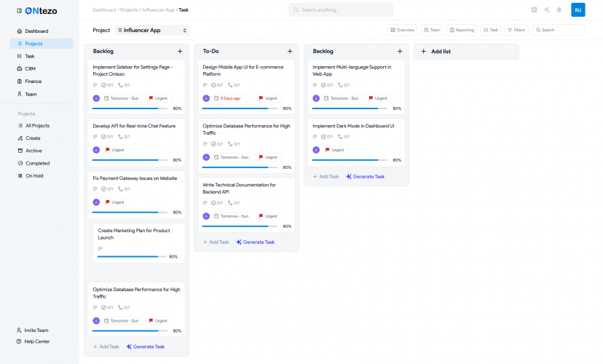Open the Filters dropdown
The image size is (603, 364).
516,31
